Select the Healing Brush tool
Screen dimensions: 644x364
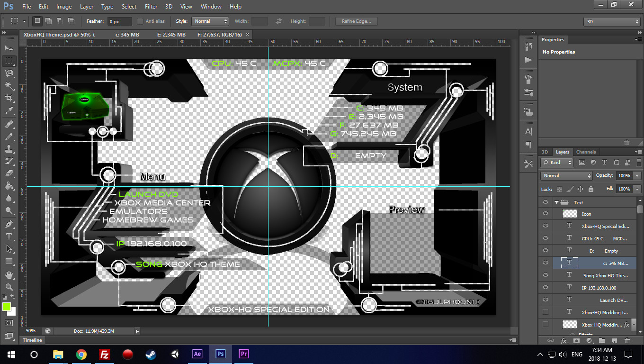click(x=9, y=124)
